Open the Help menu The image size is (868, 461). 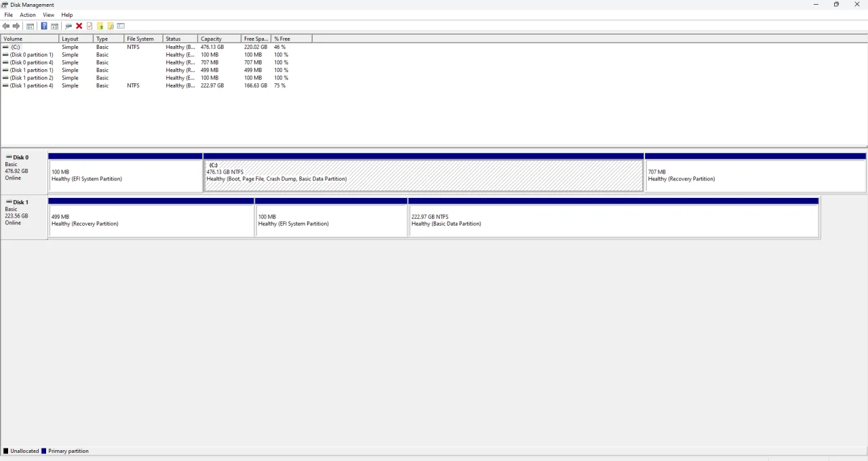click(x=67, y=15)
